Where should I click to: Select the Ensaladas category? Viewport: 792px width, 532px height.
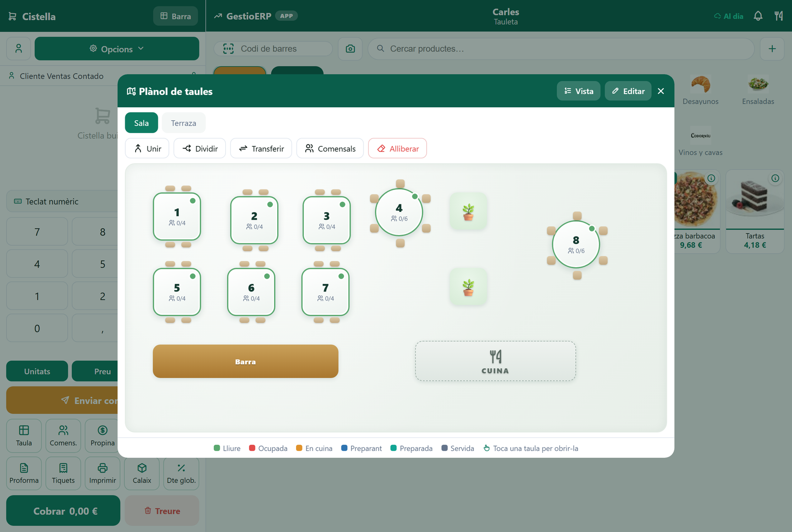[758, 90]
